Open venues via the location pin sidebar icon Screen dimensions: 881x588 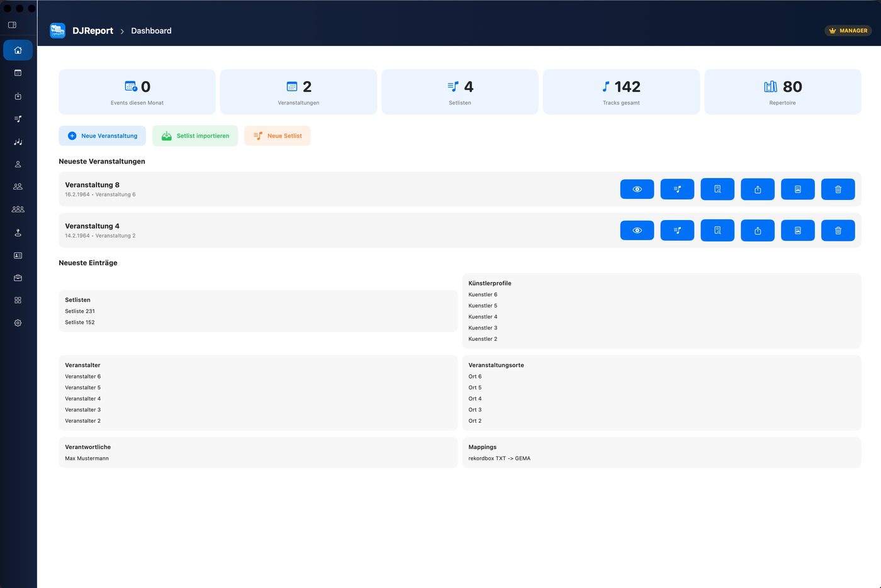[x=18, y=232]
